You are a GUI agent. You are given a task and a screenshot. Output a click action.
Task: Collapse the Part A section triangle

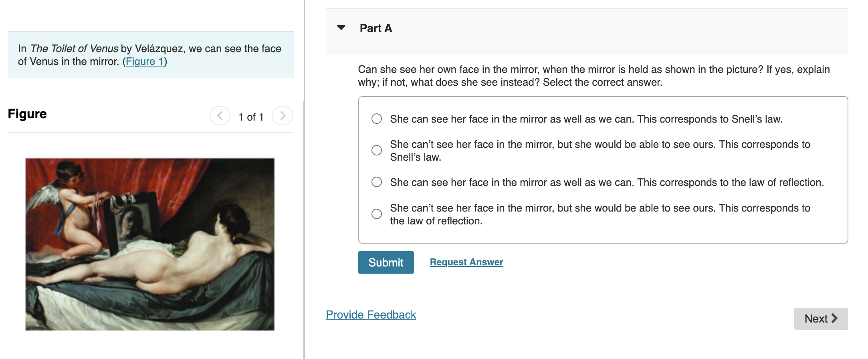[x=341, y=28]
